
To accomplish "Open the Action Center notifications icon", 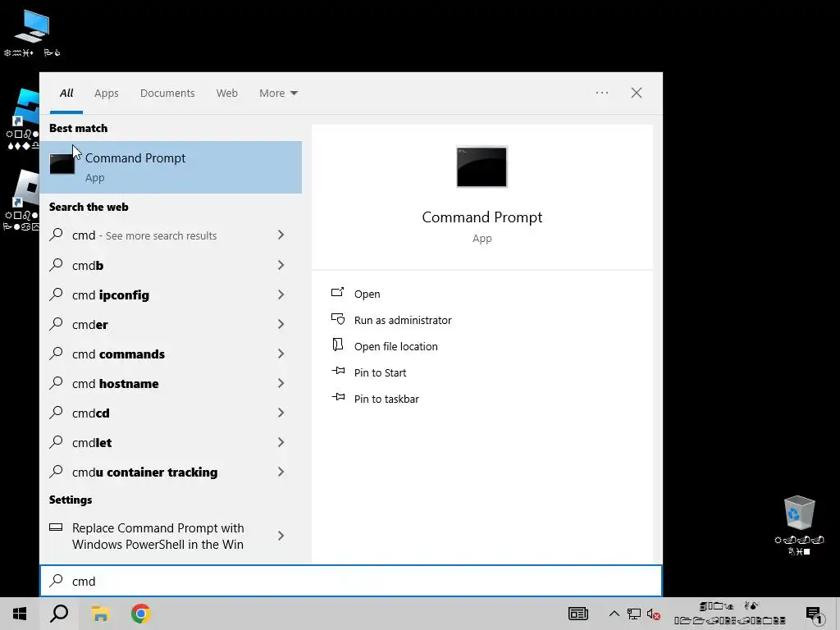I will pyautogui.click(x=815, y=615).
